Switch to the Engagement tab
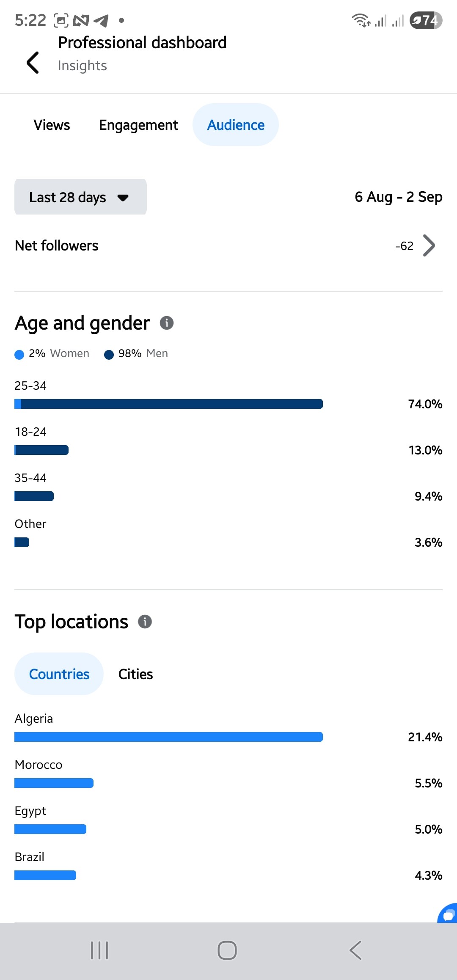 (x=138, y=125)
